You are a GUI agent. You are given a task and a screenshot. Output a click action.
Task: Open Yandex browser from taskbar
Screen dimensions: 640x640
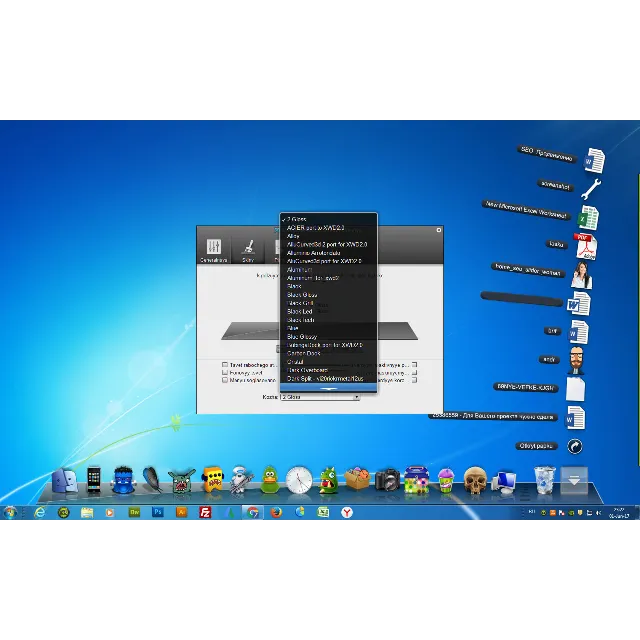click(x=347, y=512)
